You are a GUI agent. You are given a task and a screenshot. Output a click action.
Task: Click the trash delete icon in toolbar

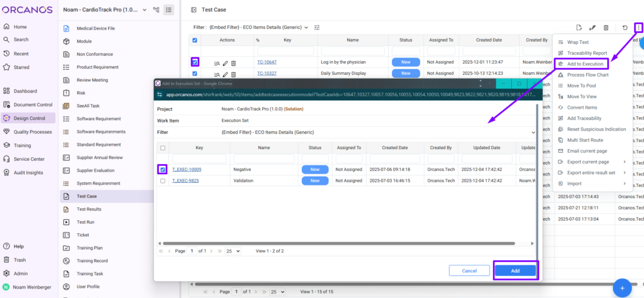[x=606, y=28]
